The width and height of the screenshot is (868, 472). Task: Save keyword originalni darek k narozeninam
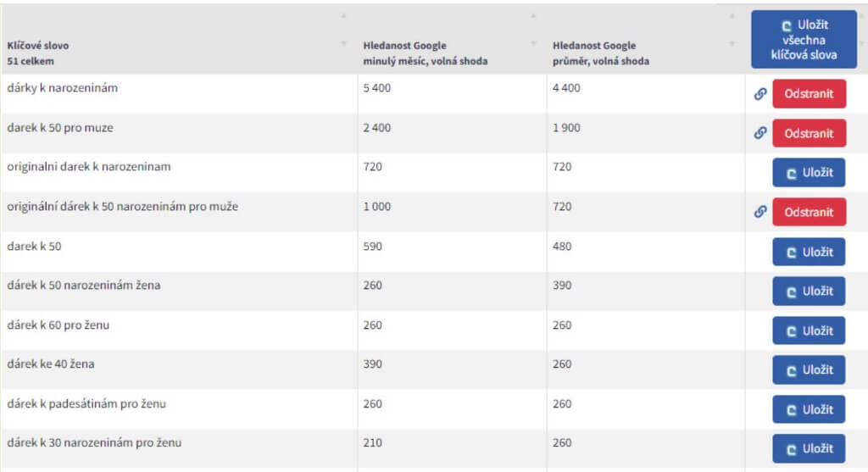809,173
